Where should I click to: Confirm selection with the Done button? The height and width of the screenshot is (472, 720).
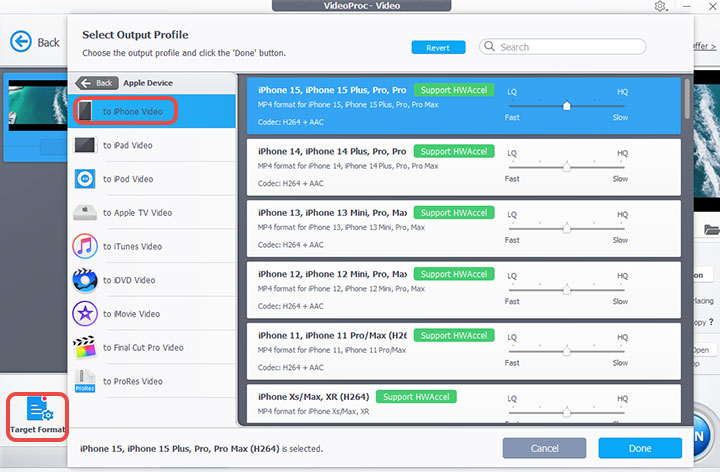[x=640, y=448]
